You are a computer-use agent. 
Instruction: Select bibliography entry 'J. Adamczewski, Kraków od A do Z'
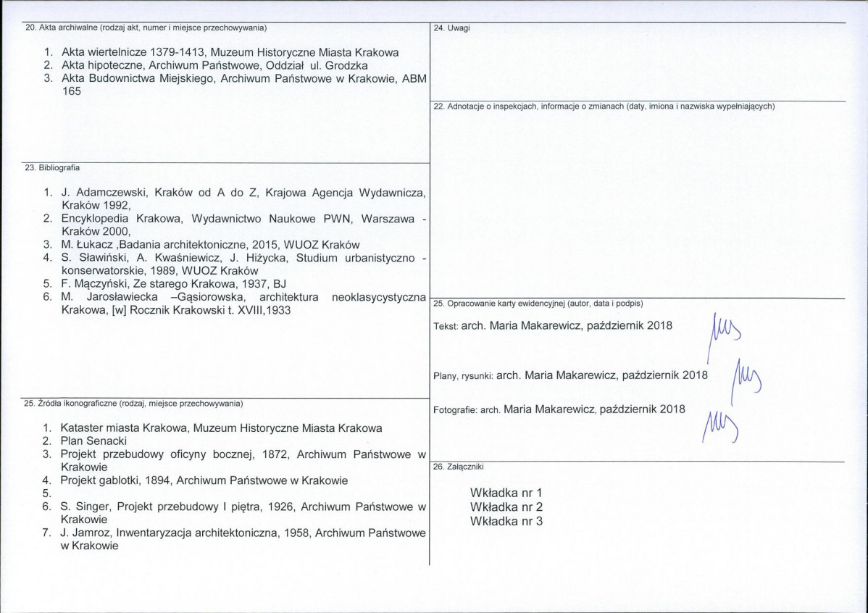coord(243,199)
